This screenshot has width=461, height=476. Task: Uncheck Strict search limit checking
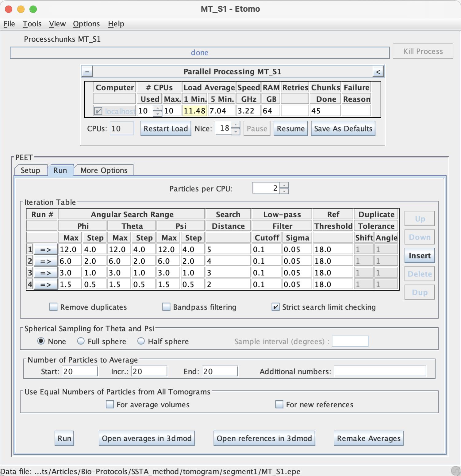[275, 307]
